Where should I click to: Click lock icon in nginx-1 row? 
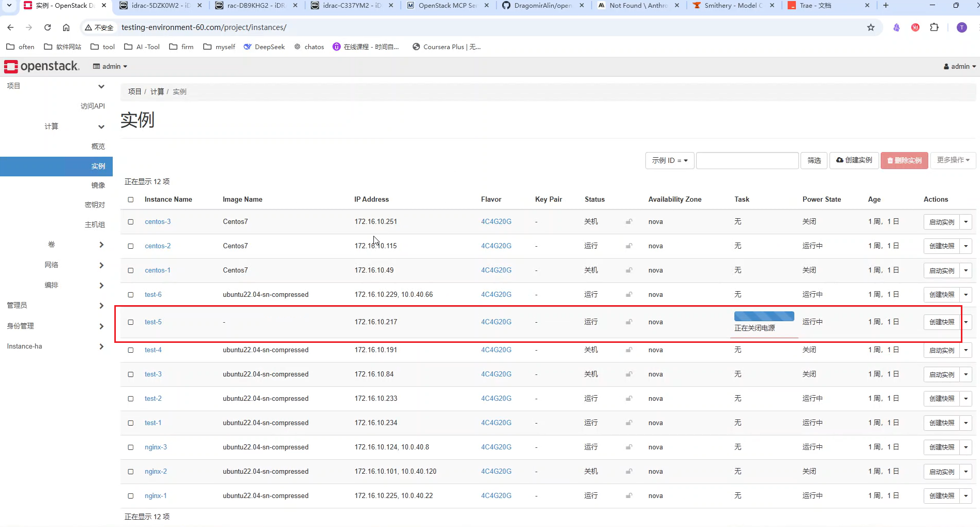[629, 496]
